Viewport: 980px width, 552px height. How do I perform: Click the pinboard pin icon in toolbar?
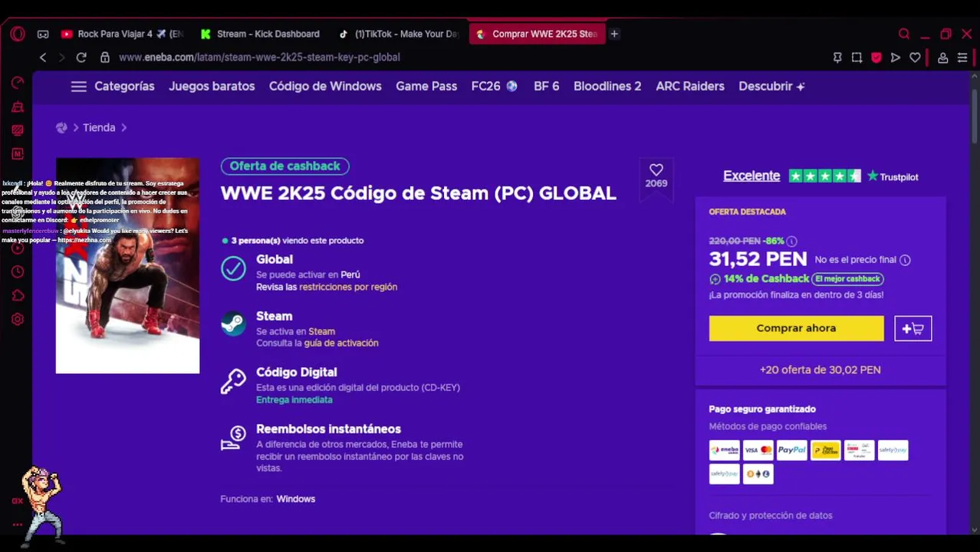point(837,58)
